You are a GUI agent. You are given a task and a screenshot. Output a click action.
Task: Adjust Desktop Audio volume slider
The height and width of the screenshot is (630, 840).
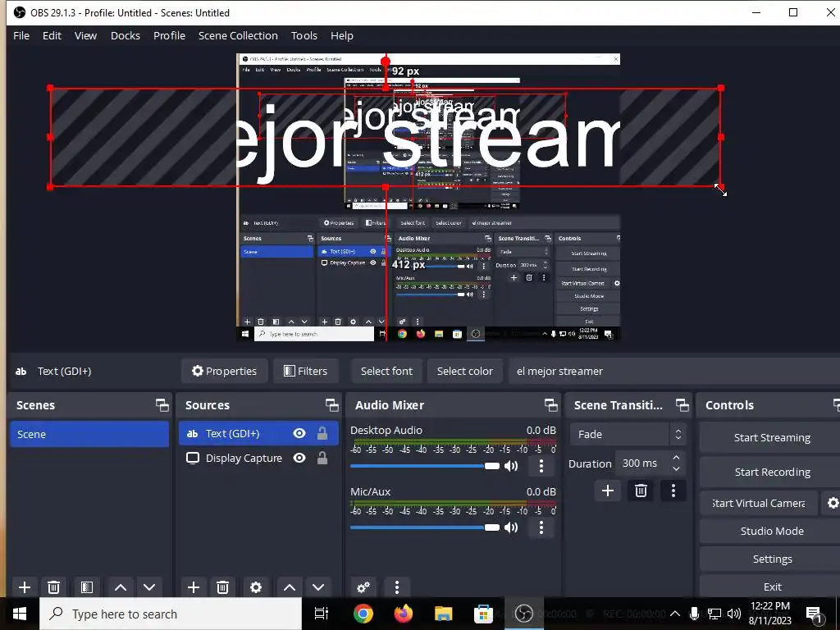coord(424,466)
